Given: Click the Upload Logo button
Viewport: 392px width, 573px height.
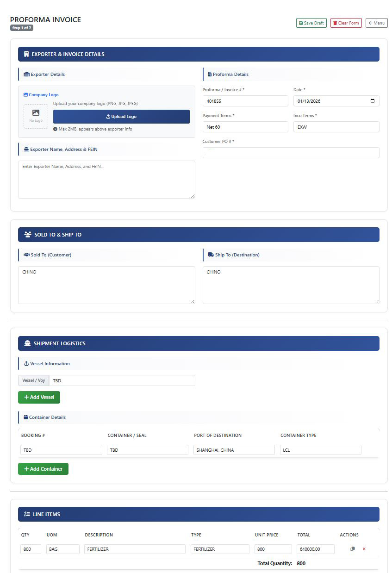Looking at the screenshot, I should [121, 116].
